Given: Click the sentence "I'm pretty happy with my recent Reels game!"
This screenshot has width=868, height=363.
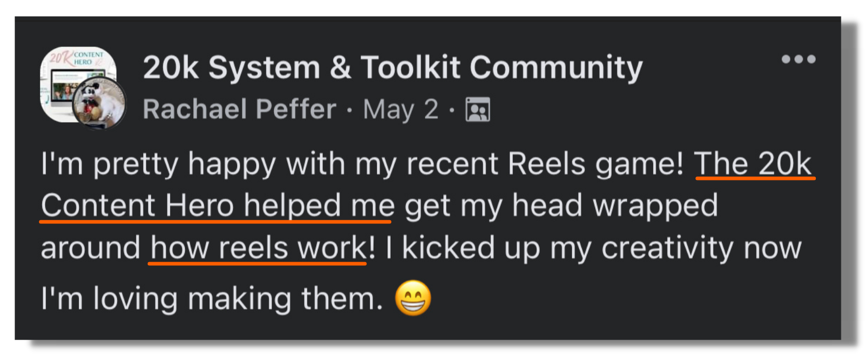Looking at the screenshot, I should click(362, 164).
